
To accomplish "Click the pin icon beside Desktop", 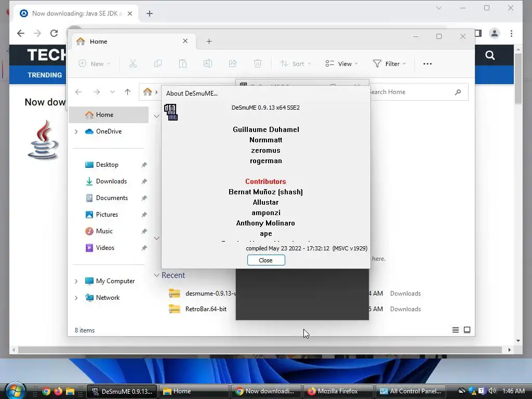I will [144, 165].
